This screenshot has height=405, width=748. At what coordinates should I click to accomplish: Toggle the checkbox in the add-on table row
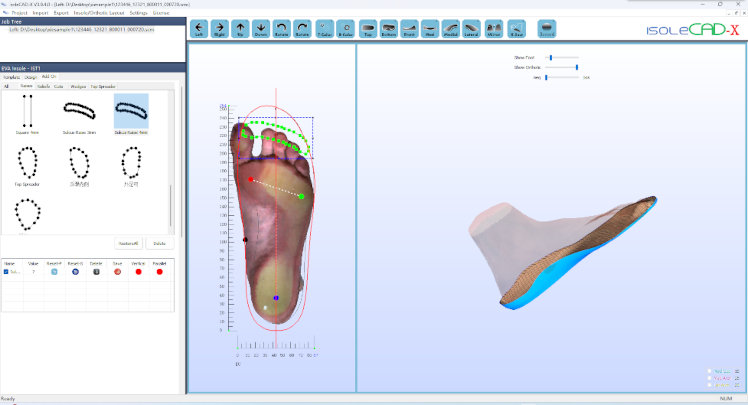pos(6,271)
